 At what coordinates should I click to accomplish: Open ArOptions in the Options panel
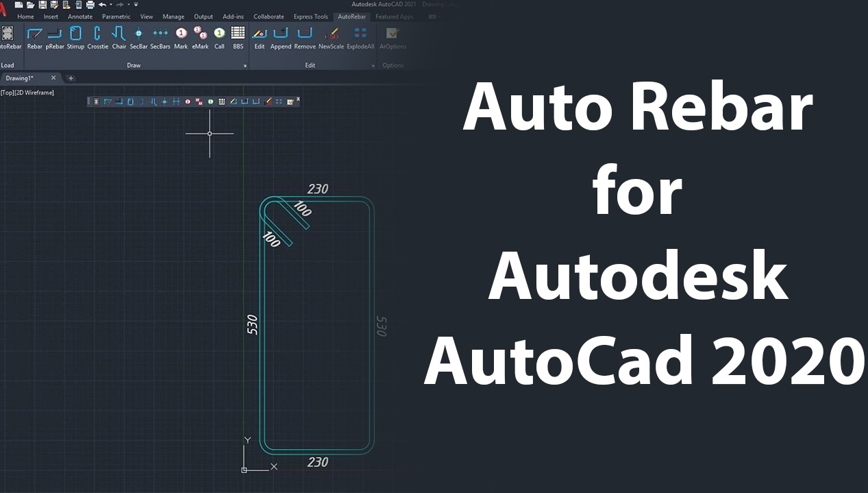pyautogui.click(x=393, y=38)
